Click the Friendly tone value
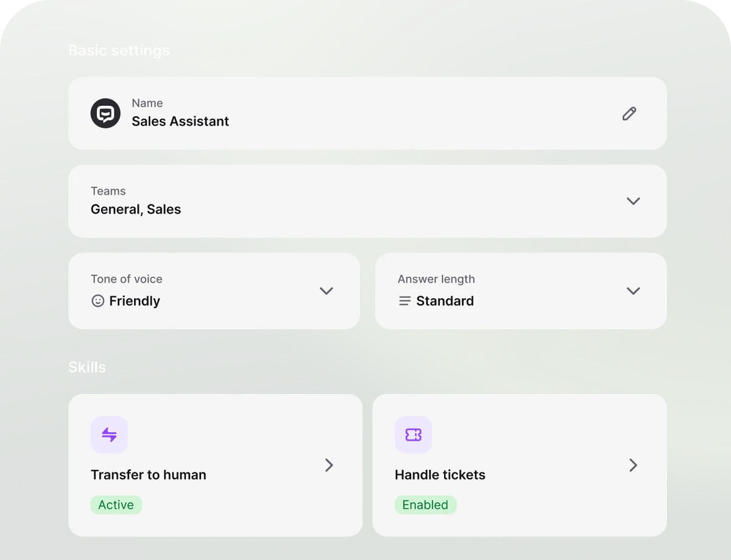Image resolution: width=731 pixels, height=560 pixels. click(135, 301)
